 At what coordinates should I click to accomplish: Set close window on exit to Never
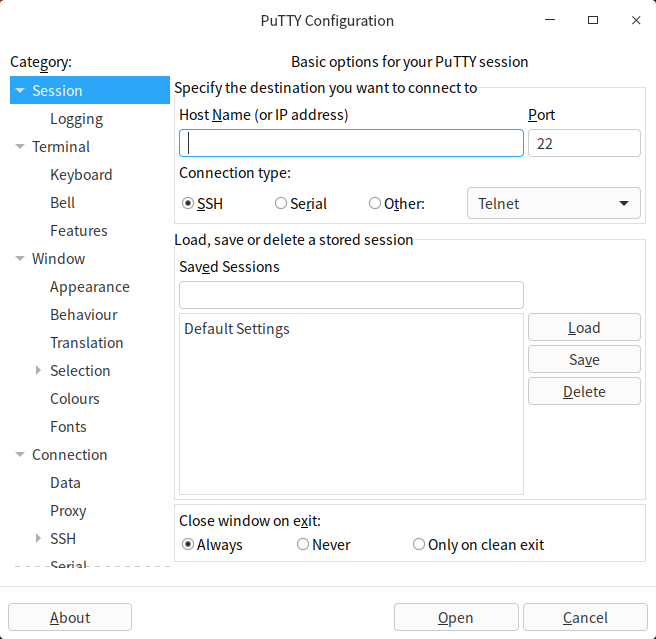303,545
